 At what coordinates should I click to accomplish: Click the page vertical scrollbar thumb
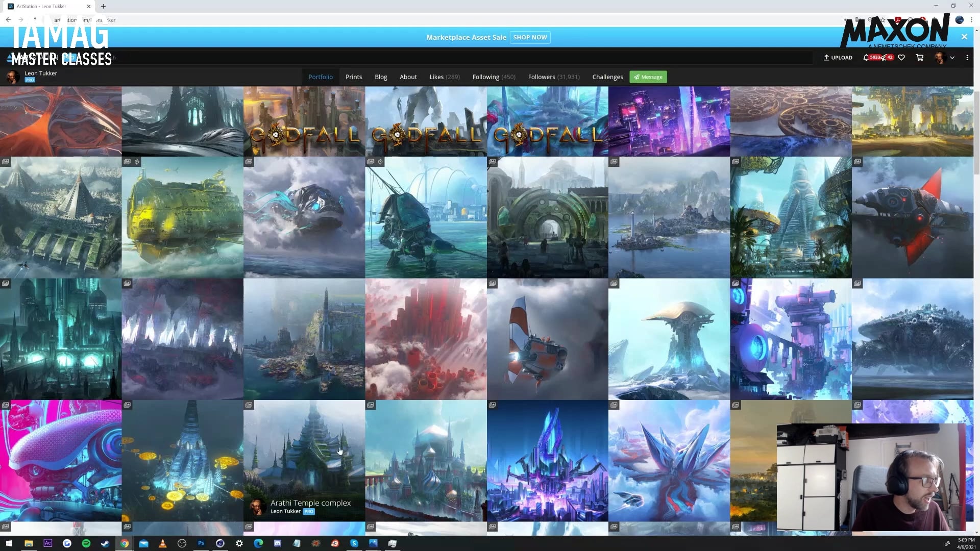[976, 133]
